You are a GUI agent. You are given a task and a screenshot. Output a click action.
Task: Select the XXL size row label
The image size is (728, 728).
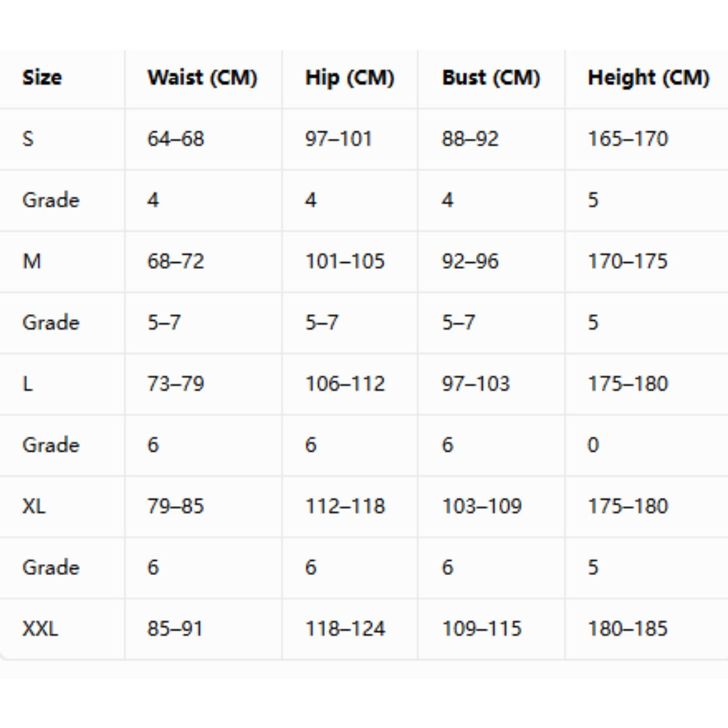click(40, 629)
